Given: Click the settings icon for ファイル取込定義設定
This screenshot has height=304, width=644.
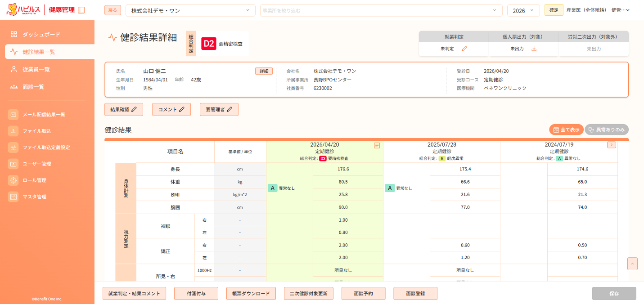Looking at the screenshot, I should (14, 148).
